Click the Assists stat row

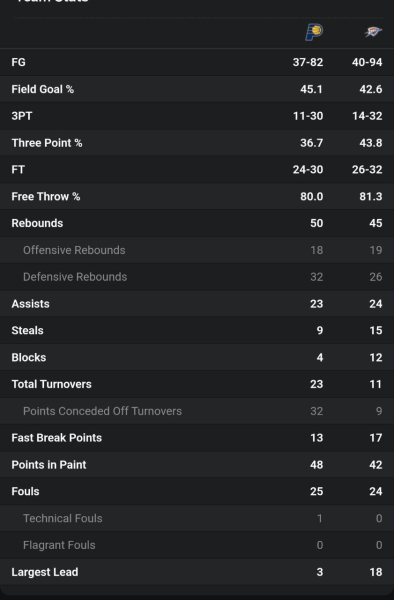click(197, 303)
